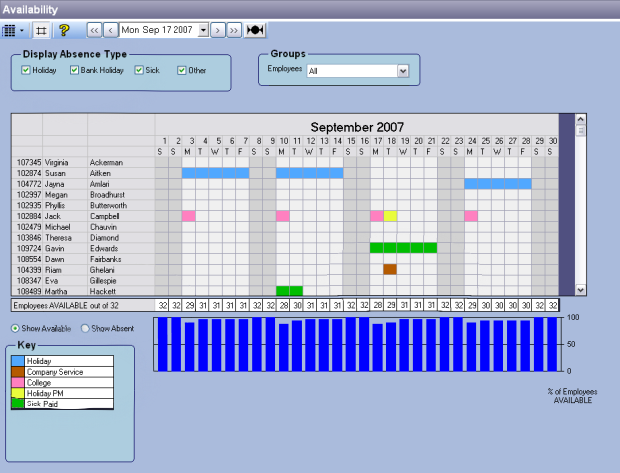Uncheck the Holiday absence type checkbox

click(26, 70)
